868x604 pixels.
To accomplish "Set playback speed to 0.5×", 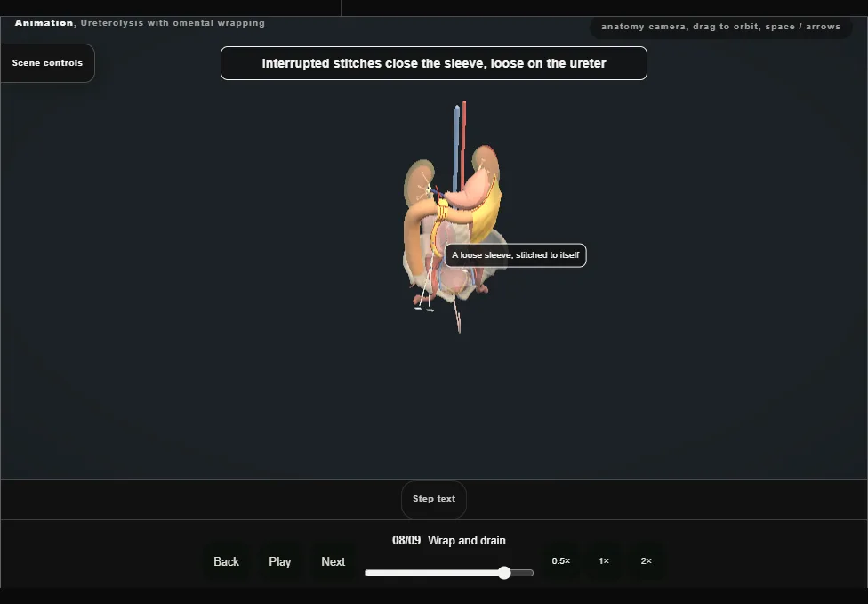I will (x=561, y=561).
